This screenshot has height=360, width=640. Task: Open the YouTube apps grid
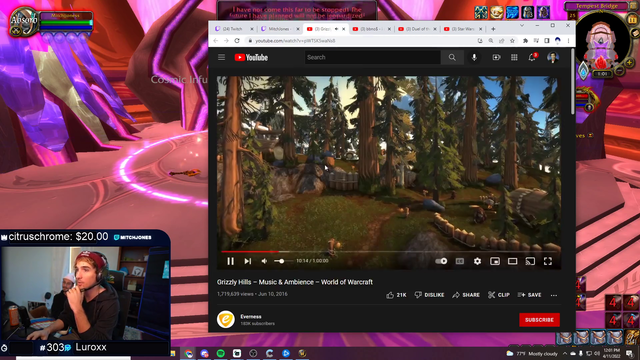514,58
